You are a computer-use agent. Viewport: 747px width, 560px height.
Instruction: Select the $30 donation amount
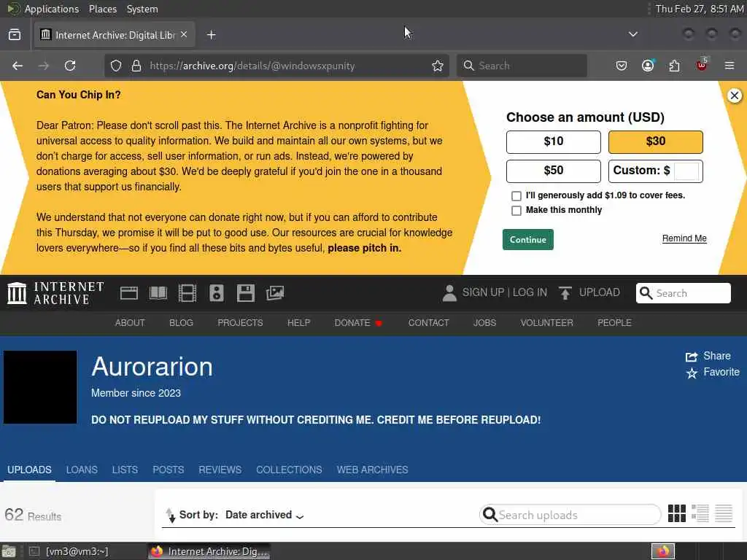coord(656,142)
